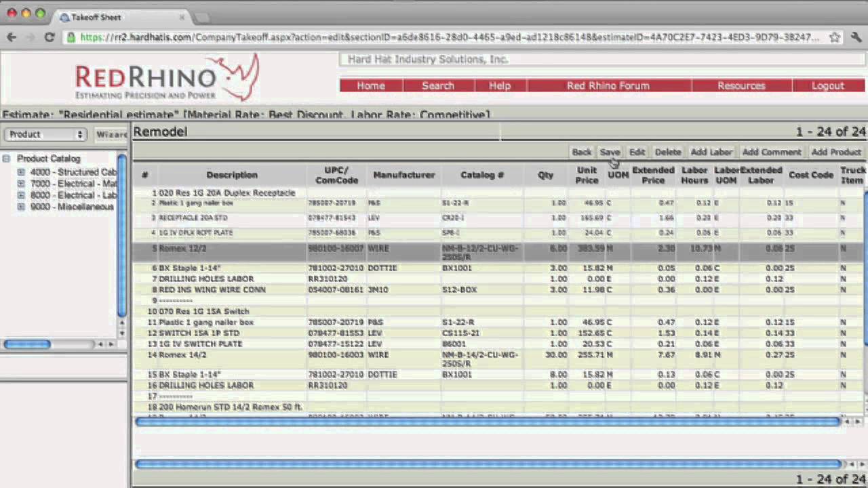868x488 pixels.
Task: Select the 'RECEPTACLE 20A STD' row
Action: [x=498, y=218]
